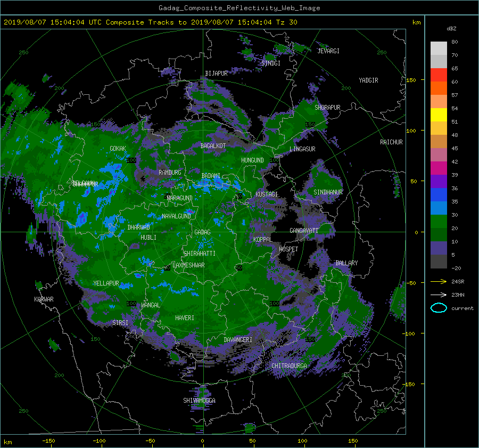479x448 pixels.
Task: Click the HAVERI city label
Action: [x=185, y=319]
